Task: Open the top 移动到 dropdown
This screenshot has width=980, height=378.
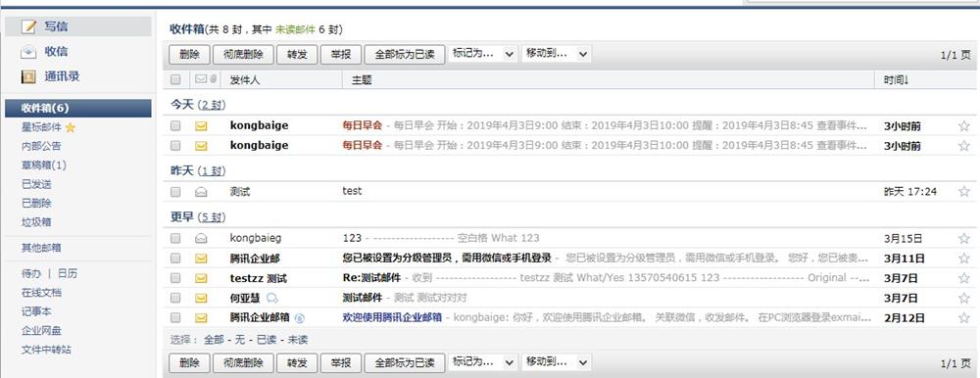Action: 557,54
